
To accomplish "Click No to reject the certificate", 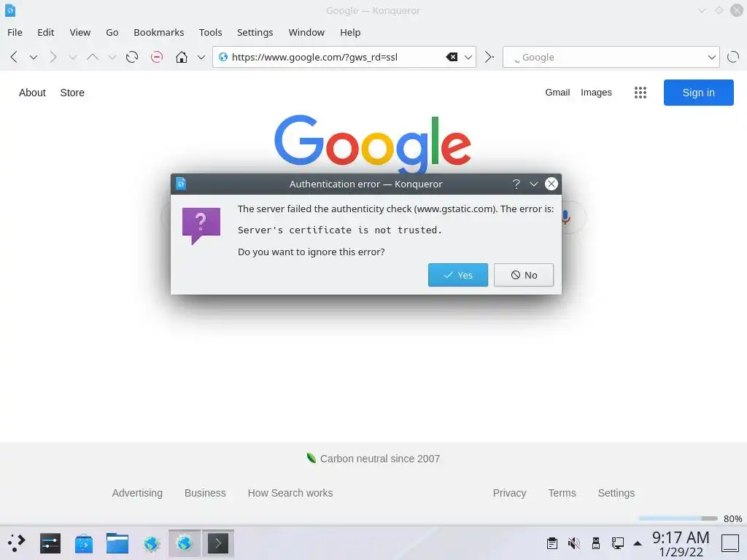I will 524,275.
